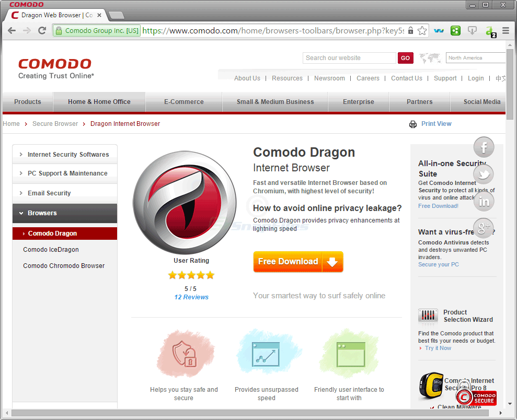
Task: Open Home & Home Office menu
Action: pos(99,102)
